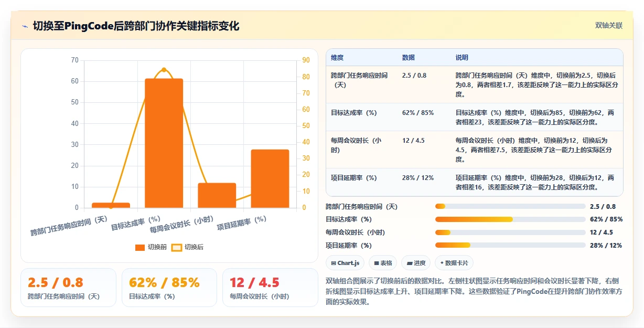Select the 数据卡片 tag chip
644x328 pixels.
[x=454, y=263]
